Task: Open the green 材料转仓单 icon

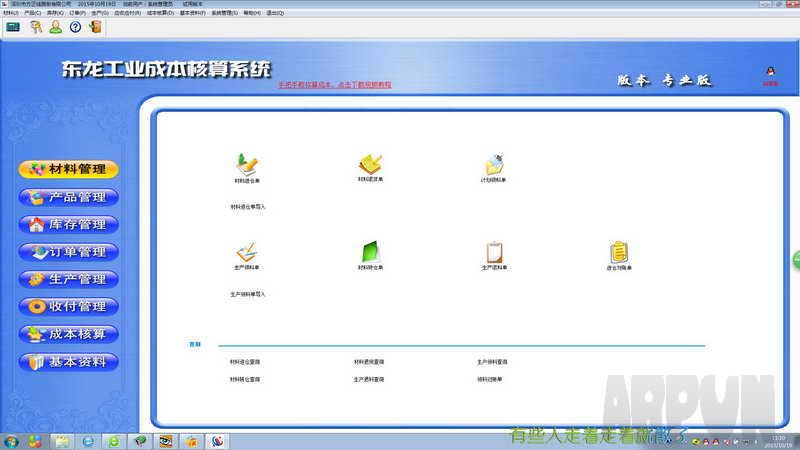Action: point(371,252)
